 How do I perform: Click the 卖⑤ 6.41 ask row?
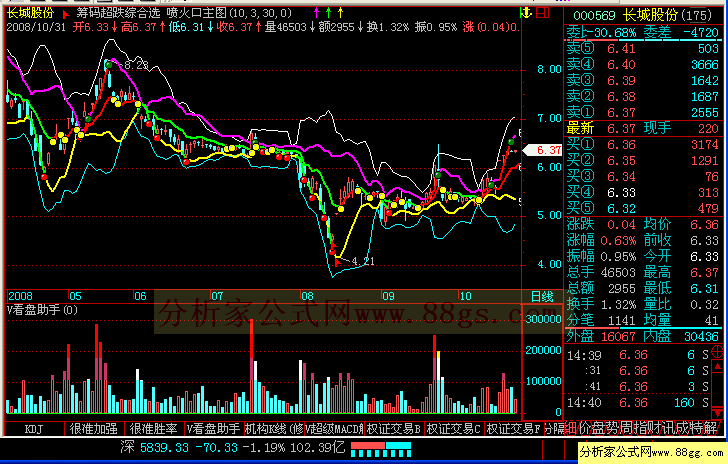[x=643, y=48]
